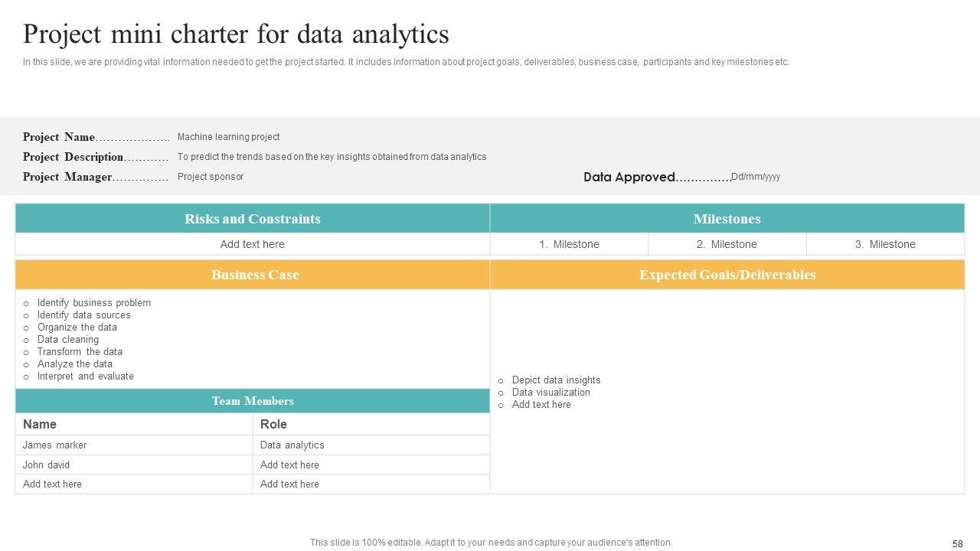Viewport: 980px width, 551px height.
Task: Select the 'Risks and Constraints' header cell
Action: click(253, 219)
